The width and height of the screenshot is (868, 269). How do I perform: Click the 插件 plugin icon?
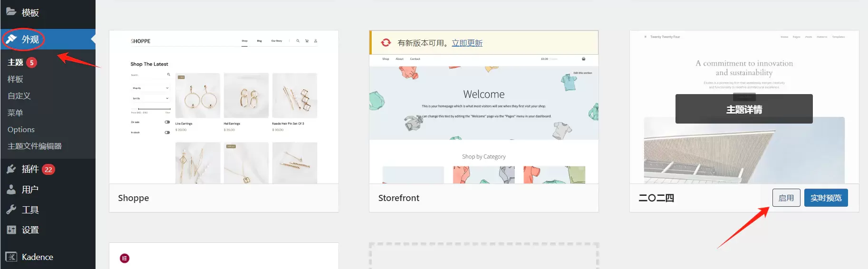coord(11,169)
